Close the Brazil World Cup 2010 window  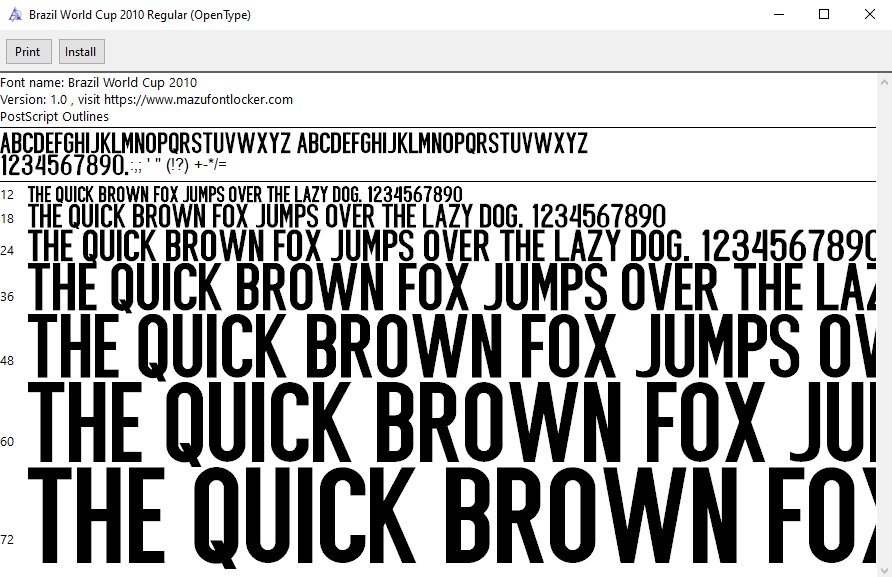pyautogui.click(x=869, y=14)
